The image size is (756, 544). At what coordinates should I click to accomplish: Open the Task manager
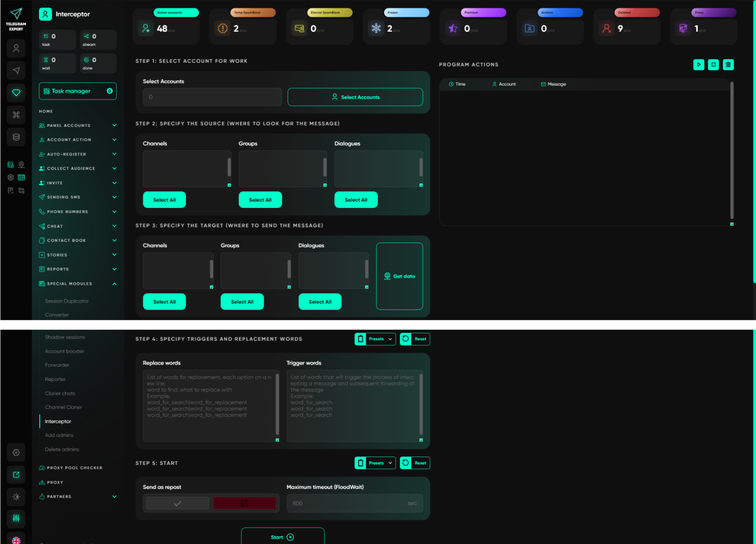click(78, 91)
